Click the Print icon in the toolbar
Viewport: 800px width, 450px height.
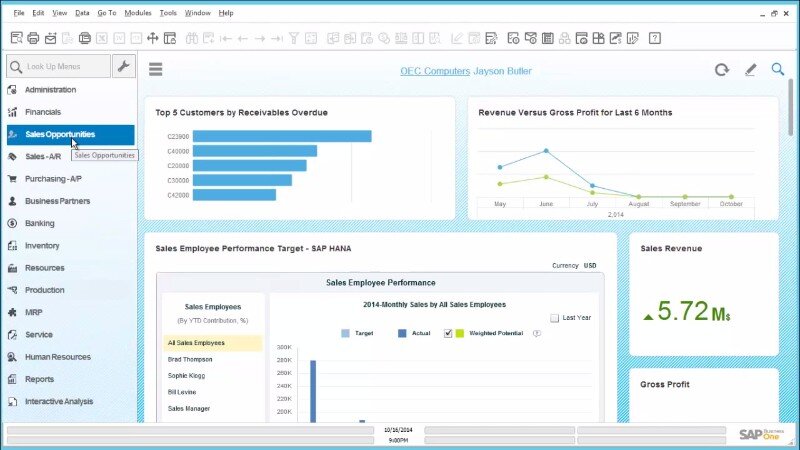click(33, 38)
